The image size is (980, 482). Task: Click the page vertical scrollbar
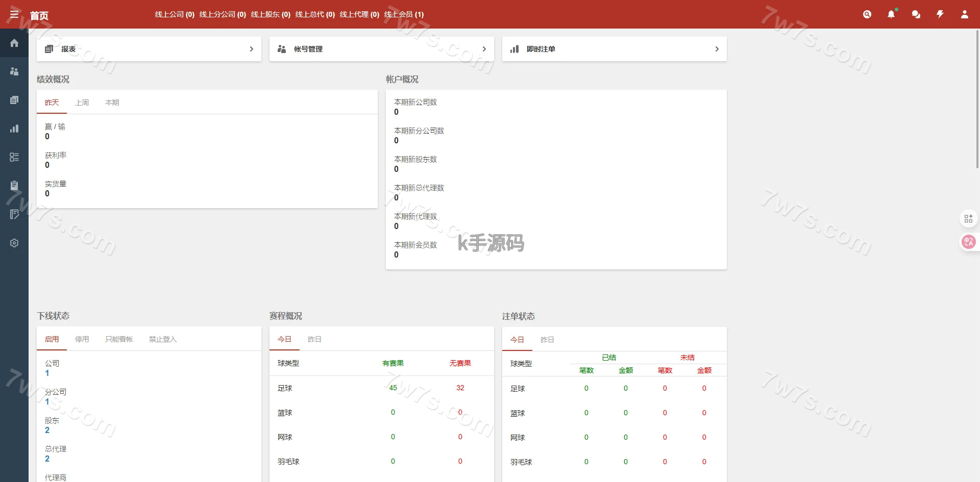(x=977, y=99)
